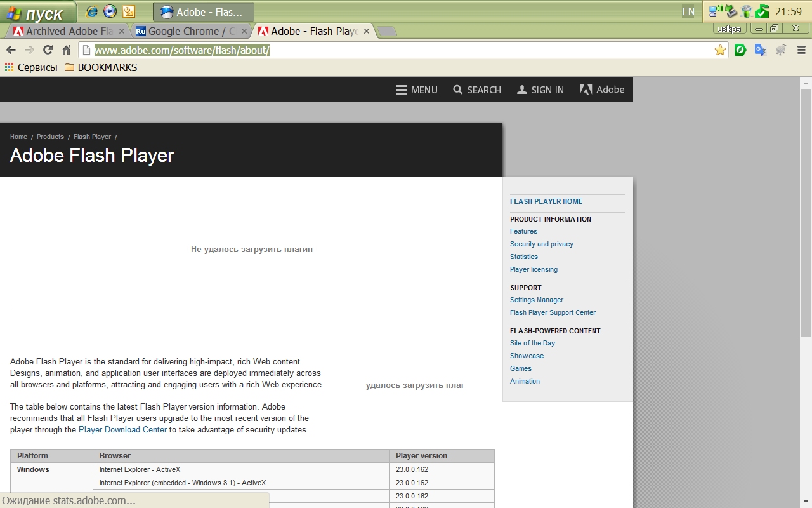Click the Browser column header
This screenshot has width=812, height=508.
click(241, 456)
